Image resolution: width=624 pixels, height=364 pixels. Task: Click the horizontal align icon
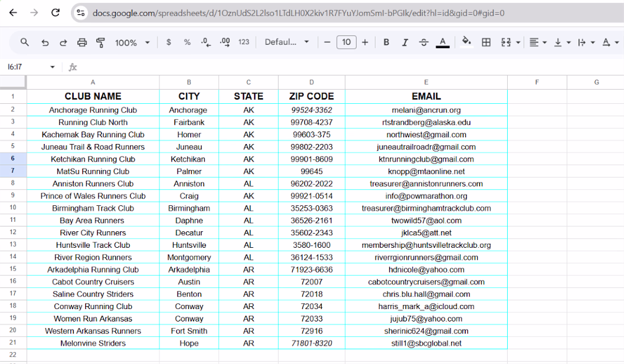point(534,42)
